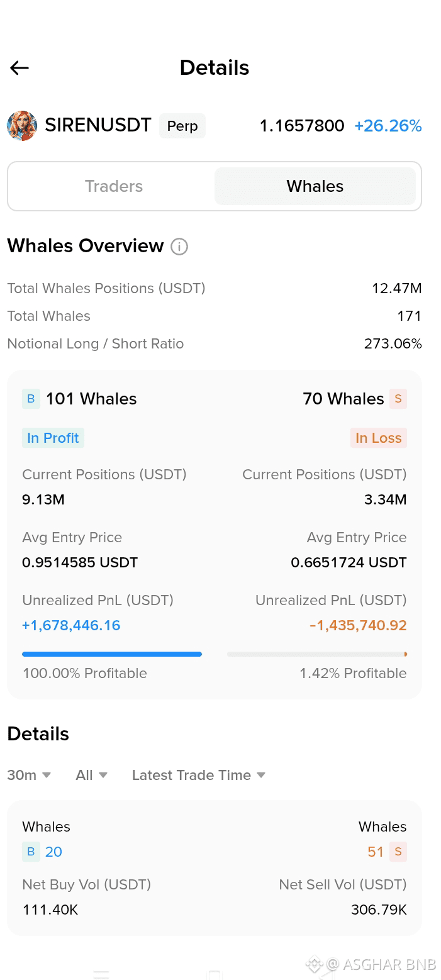This screenshot has height=980, width=441.
Task: Open the 30m timeframe dropdown
Action: click(x=29, y=775)
